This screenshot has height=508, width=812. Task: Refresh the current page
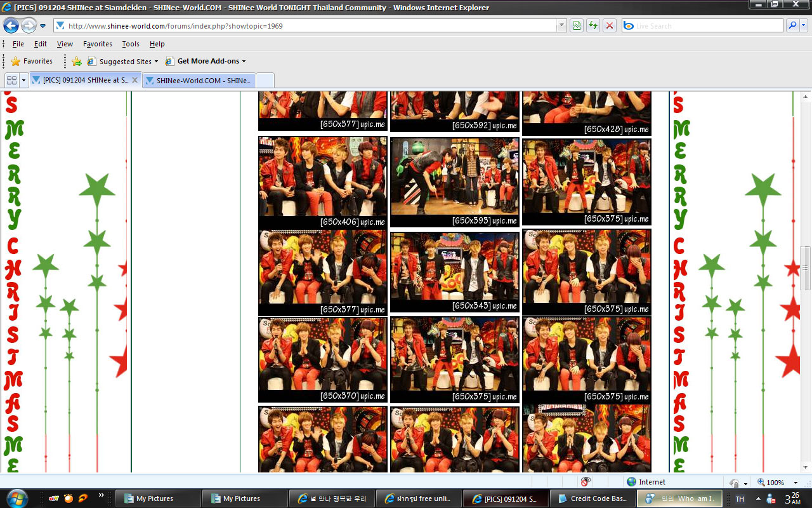point(593,26)
